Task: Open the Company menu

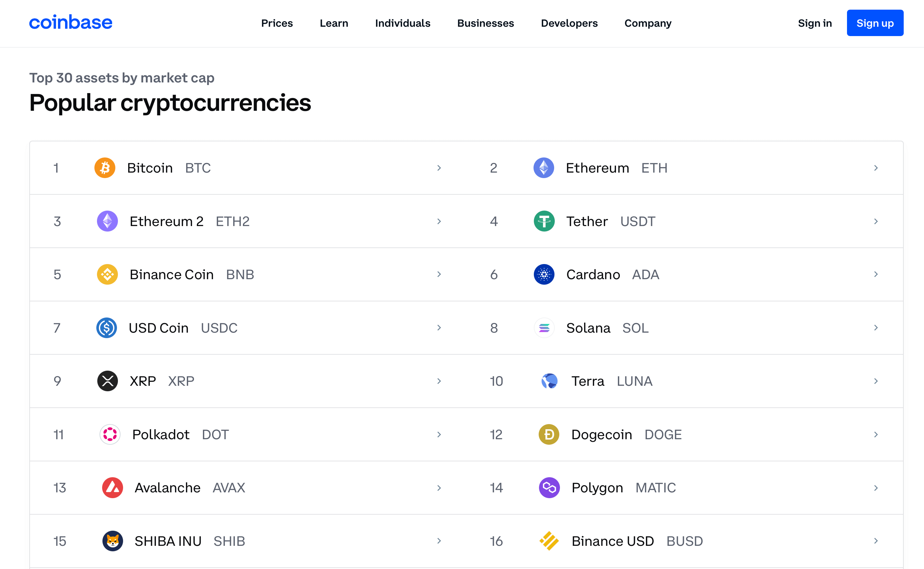Action: [648, 23]
